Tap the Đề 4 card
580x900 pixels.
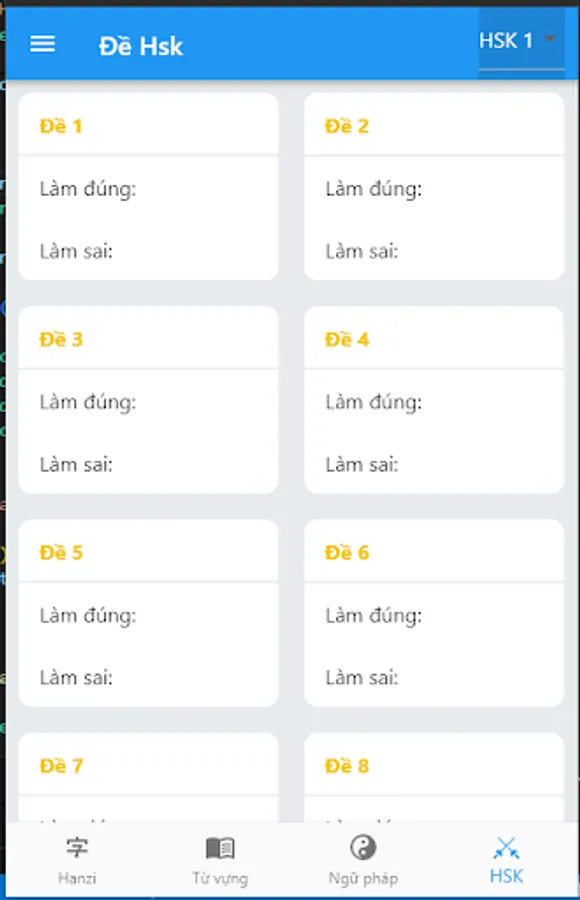tap(433, 400)
